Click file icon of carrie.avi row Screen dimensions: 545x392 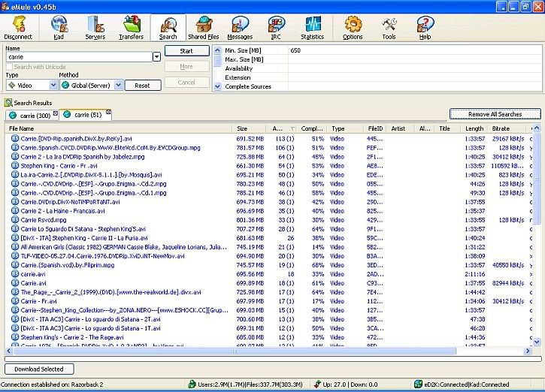pyautogui.click(x=14, y=274)
